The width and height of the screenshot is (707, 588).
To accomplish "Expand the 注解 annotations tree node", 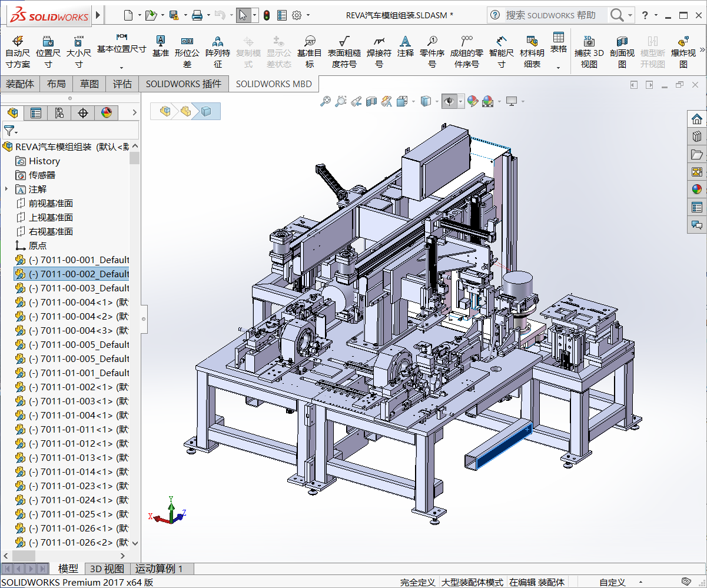I will click(x=6, y=189).
